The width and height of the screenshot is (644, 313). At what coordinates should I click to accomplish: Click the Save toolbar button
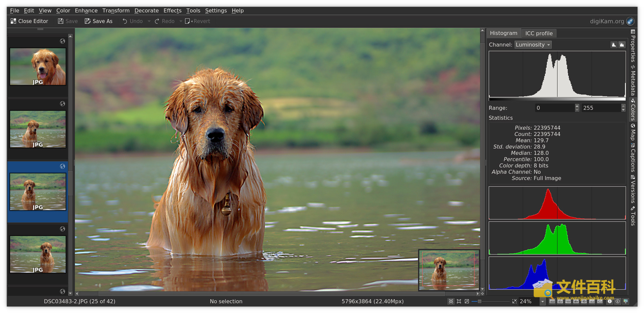68,21
